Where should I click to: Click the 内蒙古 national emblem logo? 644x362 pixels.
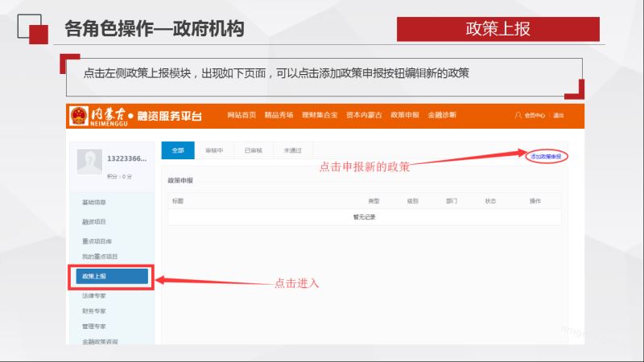pos(78,115)
